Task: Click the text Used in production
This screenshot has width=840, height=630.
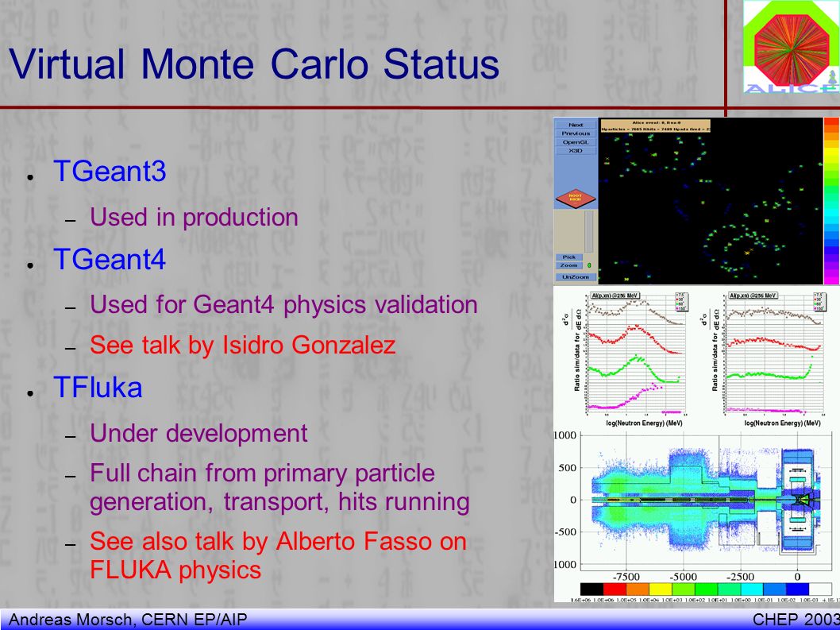Action: coord(194,217)
